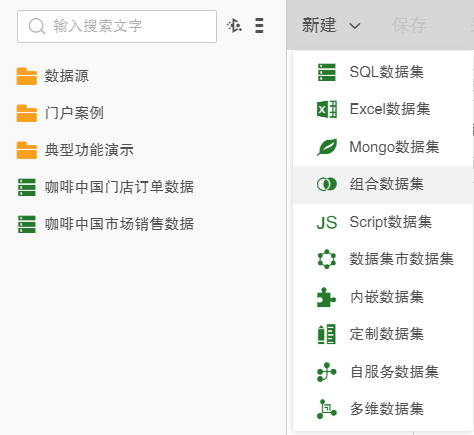Image resolution: width=474 pixels, height=435 pixels.
Task: Expand the 门户案例 folder
Action: pyautogui.click(x=60, y=113)
